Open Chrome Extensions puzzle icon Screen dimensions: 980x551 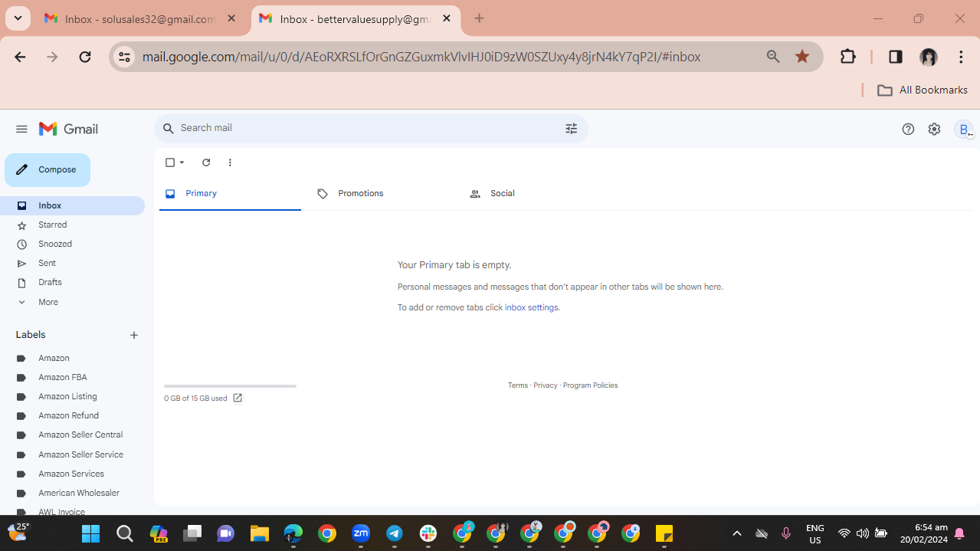click(x=847, y=57)
